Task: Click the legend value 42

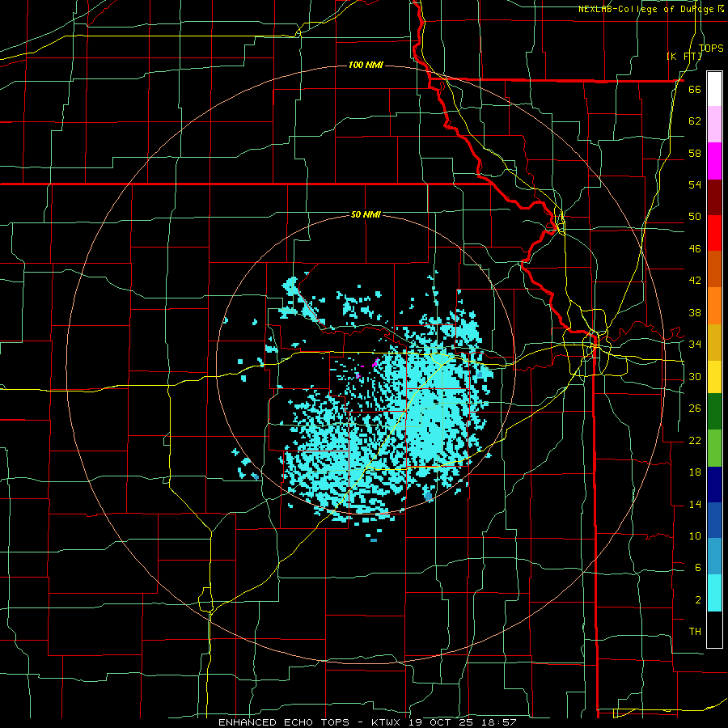Action: click(695, 280)
